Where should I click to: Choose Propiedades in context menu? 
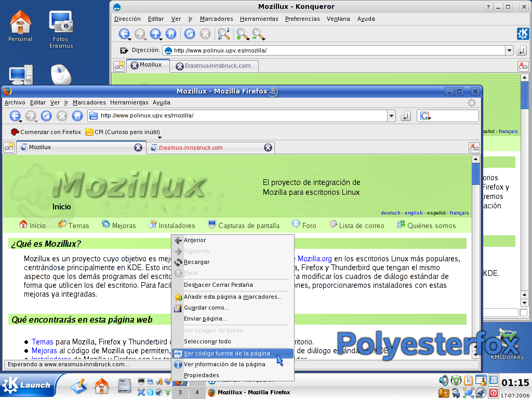point(232,375)
